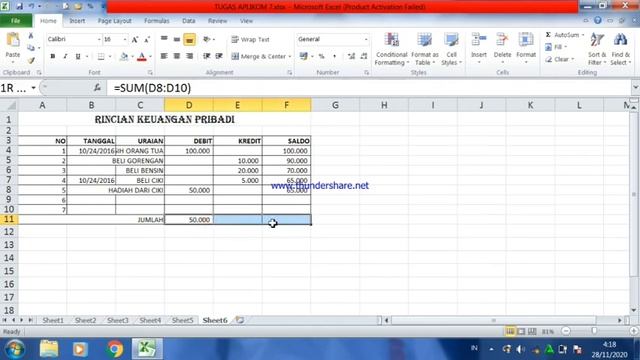Toggle Center horizontal alignment
This screenshot has width=640, height=360.
177,56
